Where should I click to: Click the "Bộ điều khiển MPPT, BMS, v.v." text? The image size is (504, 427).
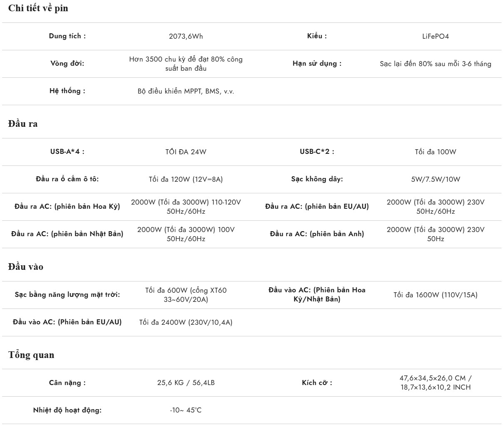(x=186, y=91)
